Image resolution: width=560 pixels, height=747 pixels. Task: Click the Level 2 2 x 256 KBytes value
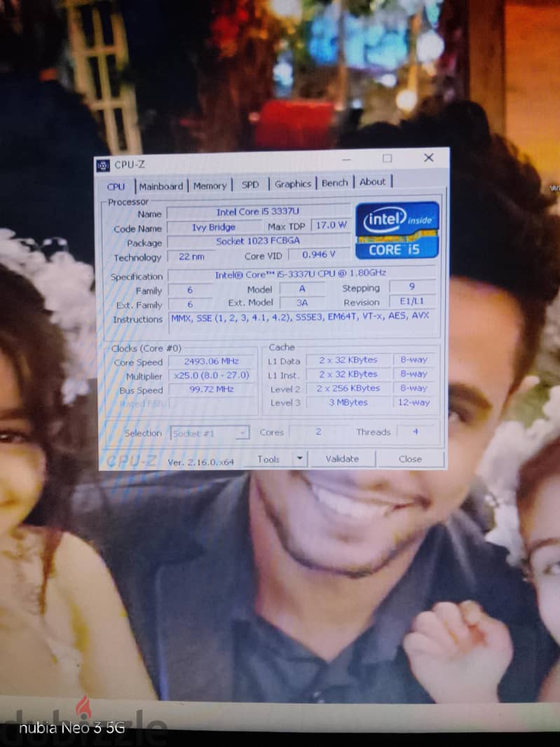point(348,388)
